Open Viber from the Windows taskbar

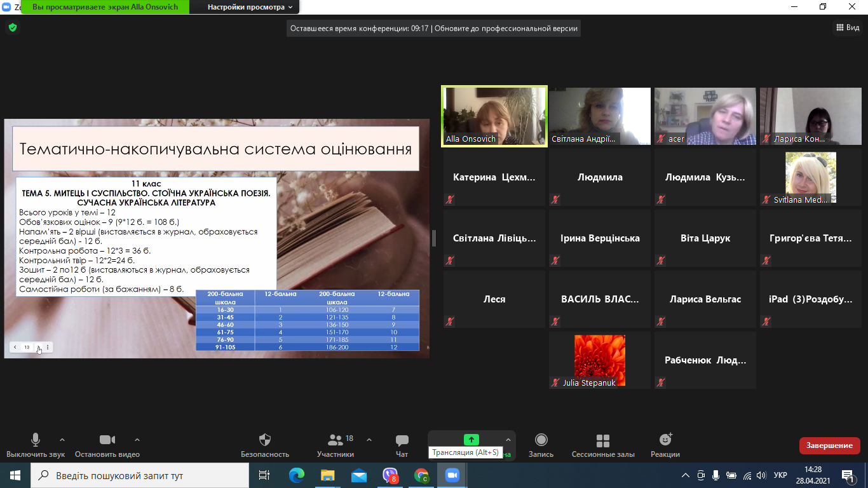point(391,475)
